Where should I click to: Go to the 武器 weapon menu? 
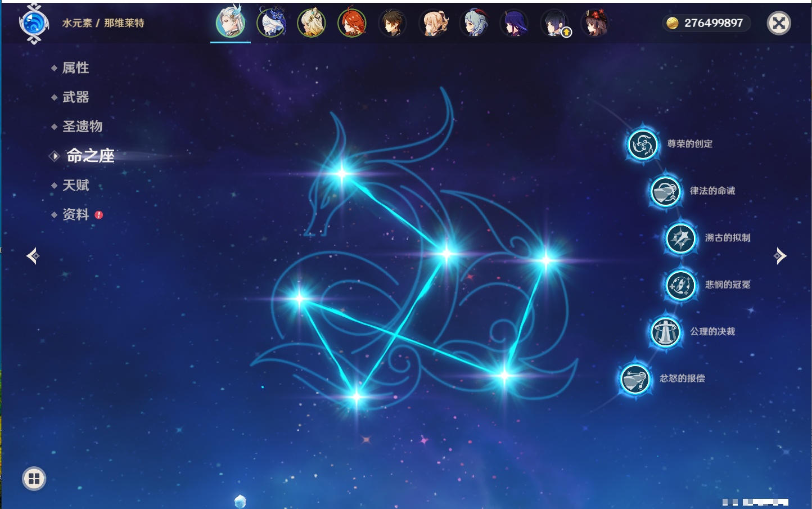75,97
